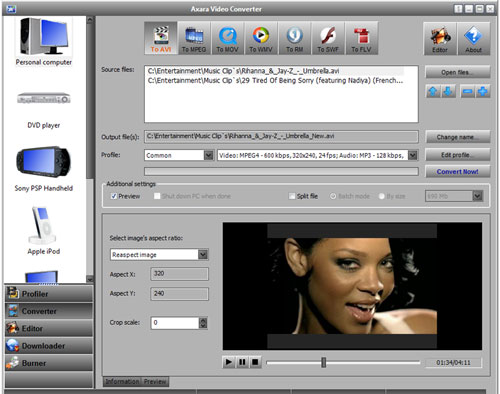
Task: Enable the Split file checkbox
Action: (292, 196)
